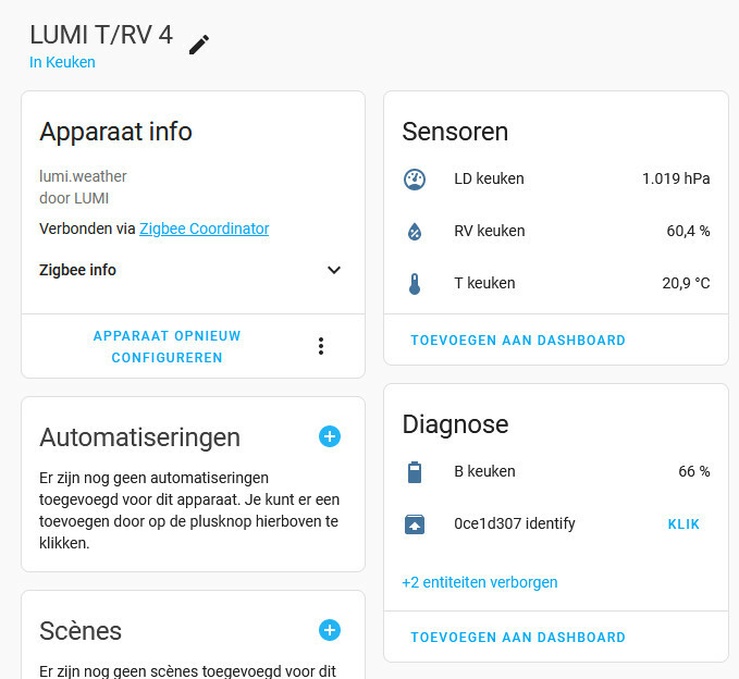Click the identify icon for 0ce1d307
Viewport: 739px width, 679px height.
click(x=414, y=524)
